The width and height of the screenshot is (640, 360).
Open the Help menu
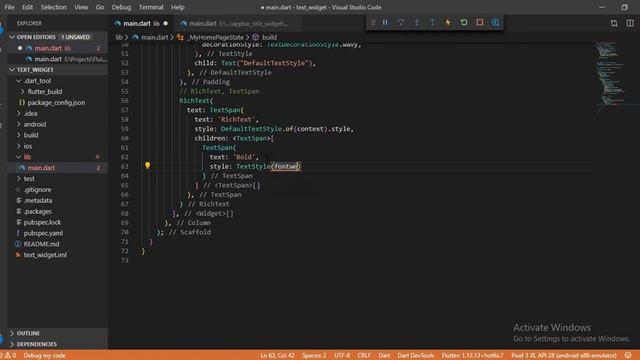coord(178,7)
